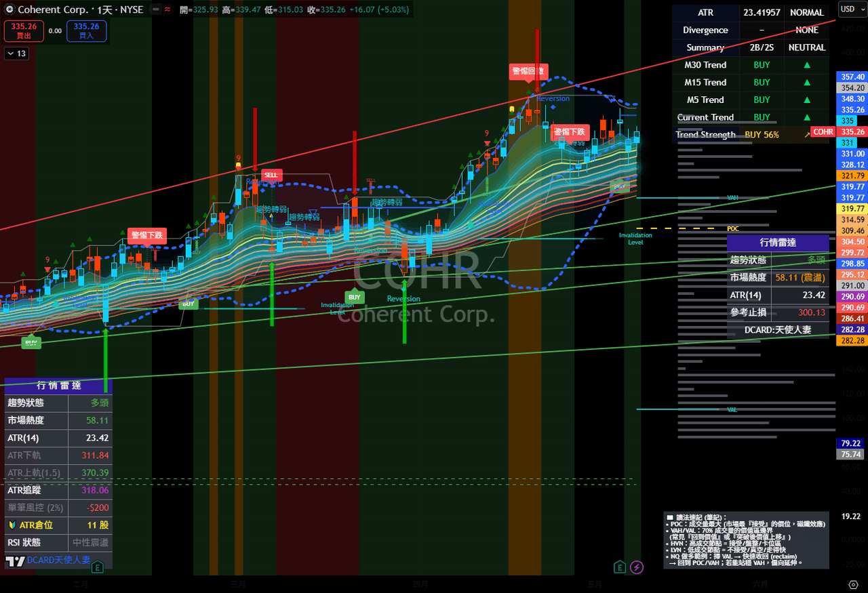Click the NORMAL status cell
868x593 pixels.
[806, 12]
